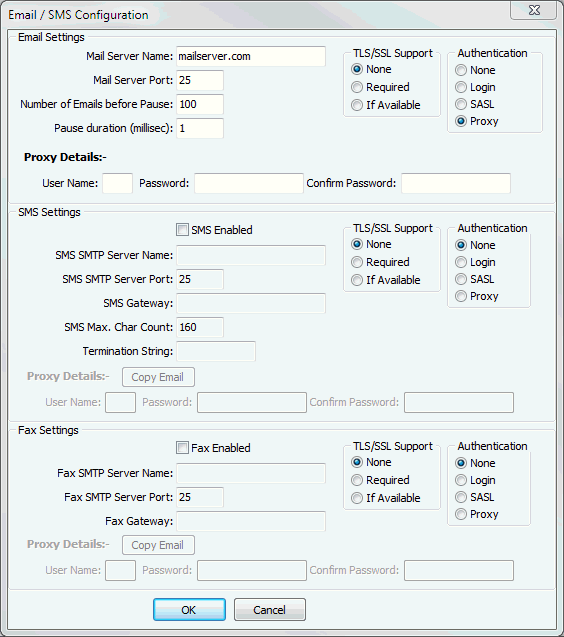Edit Pause duration (millisec) field
This screenshot has width=564, height=637.
[x=200, y=128]
